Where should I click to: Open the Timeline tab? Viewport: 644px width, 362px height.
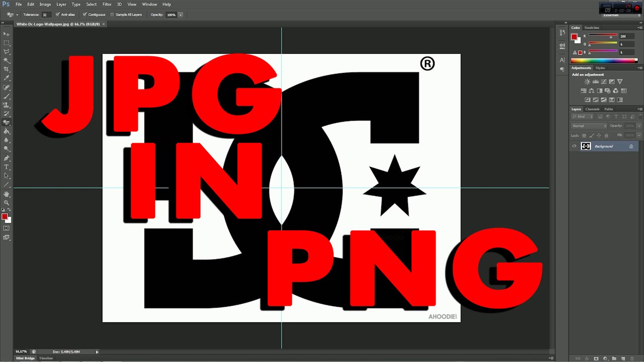point(46,358)
